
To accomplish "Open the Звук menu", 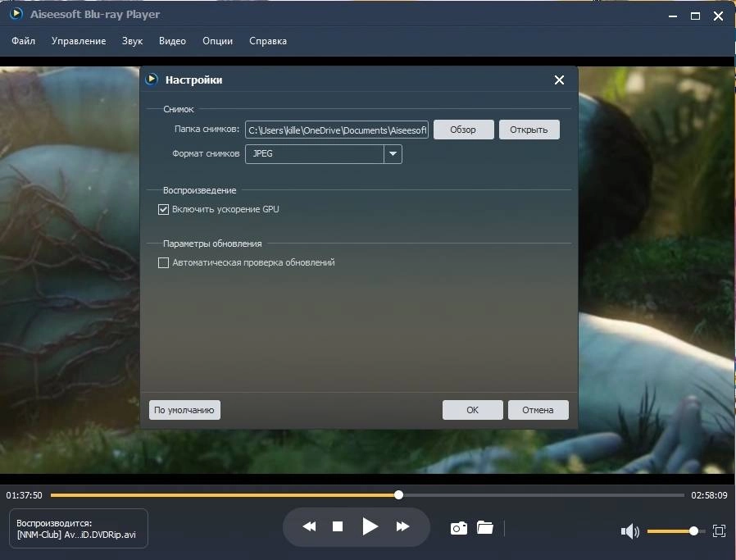I will [x=133, y=41].
